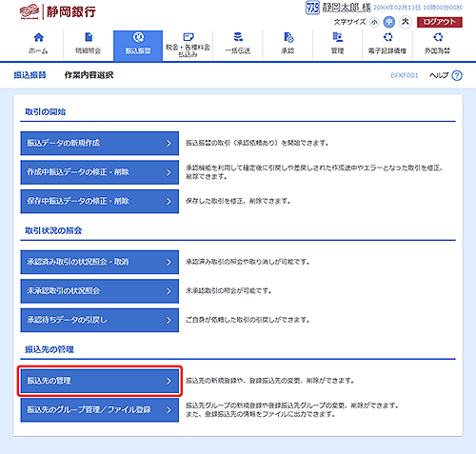Open 振込データの新規作成
The width and height of the screenshot is (476, 454).
click(x=100, y=143)
